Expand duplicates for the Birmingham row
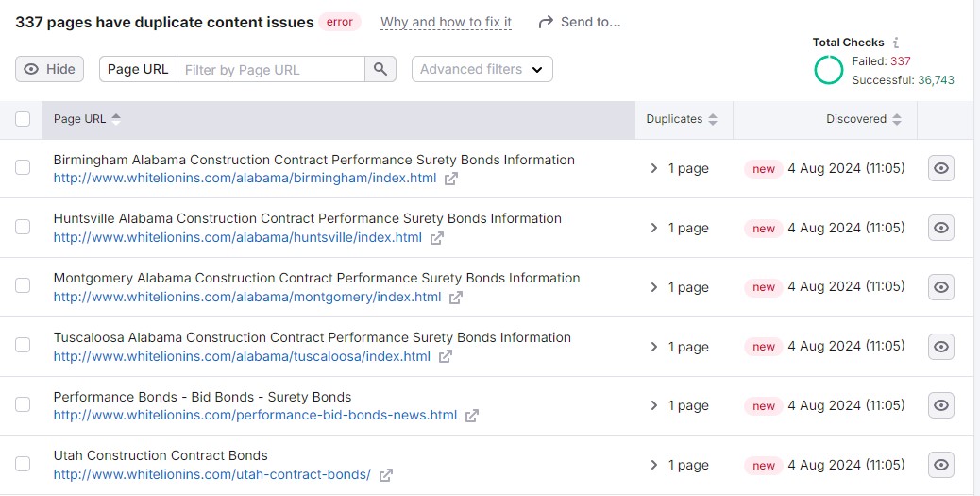The height and width of the screenshot is (496, 980). (679, 169)
